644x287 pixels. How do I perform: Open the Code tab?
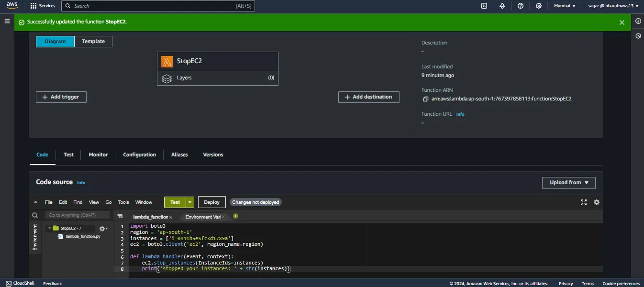(x=42, y=155)
